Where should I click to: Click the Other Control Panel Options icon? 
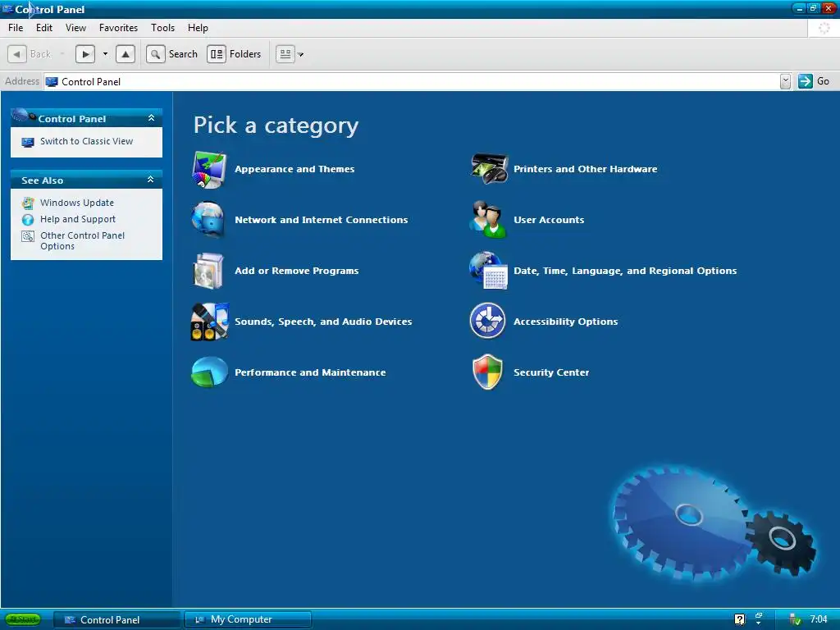click(28, 236)
